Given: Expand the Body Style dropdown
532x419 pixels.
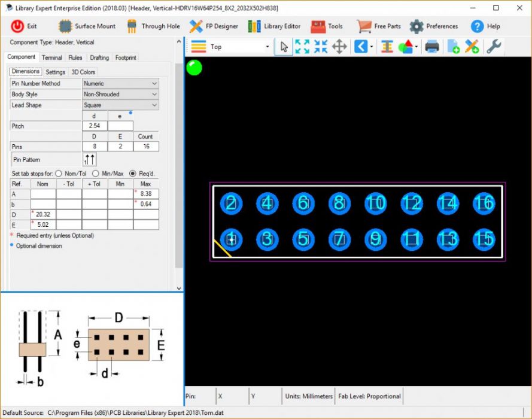Looking at the screenshot, I should click(120, 95).
